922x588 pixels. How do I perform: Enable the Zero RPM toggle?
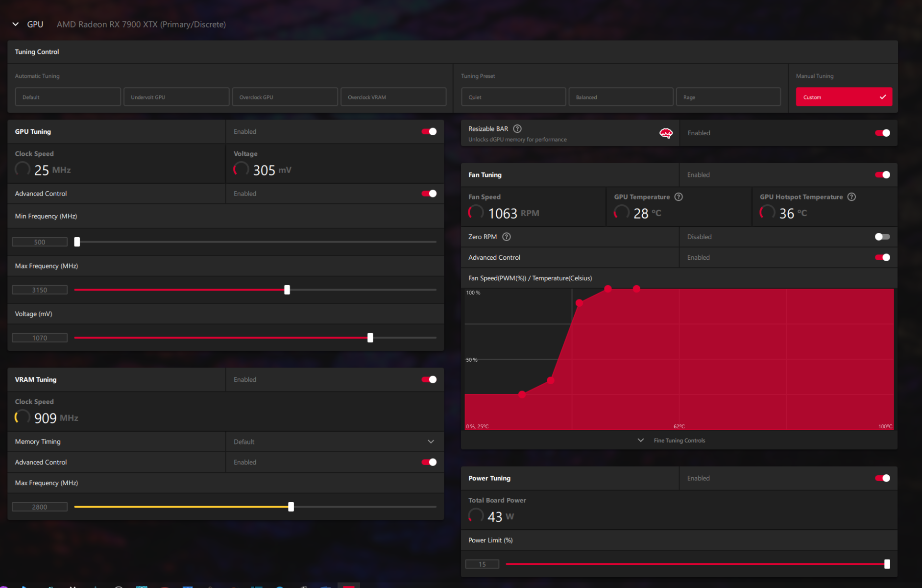tap(883, 237)
